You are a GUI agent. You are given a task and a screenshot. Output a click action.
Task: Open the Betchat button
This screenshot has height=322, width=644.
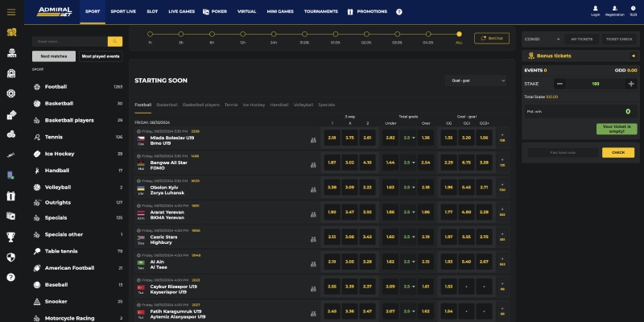point(492,38)
